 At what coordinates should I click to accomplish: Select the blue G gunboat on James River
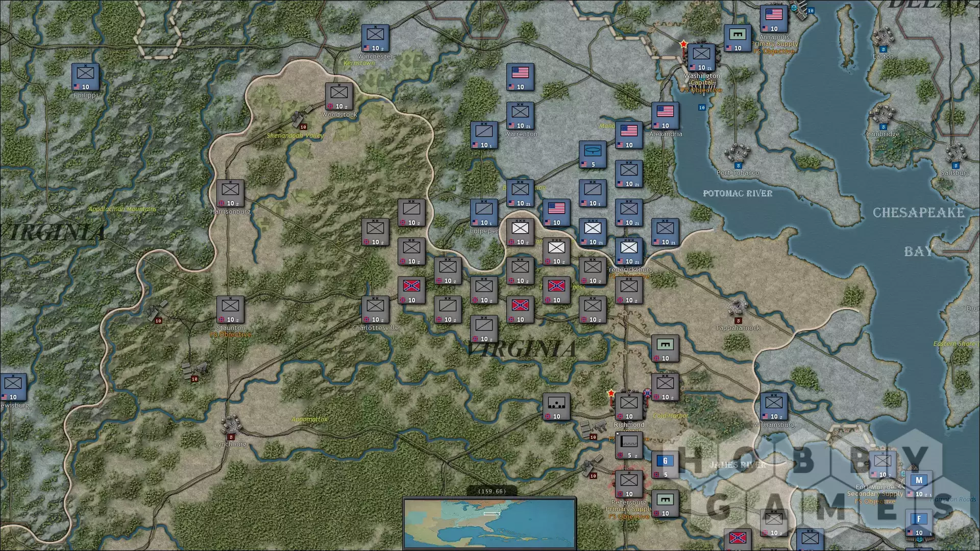click(665, 465)
